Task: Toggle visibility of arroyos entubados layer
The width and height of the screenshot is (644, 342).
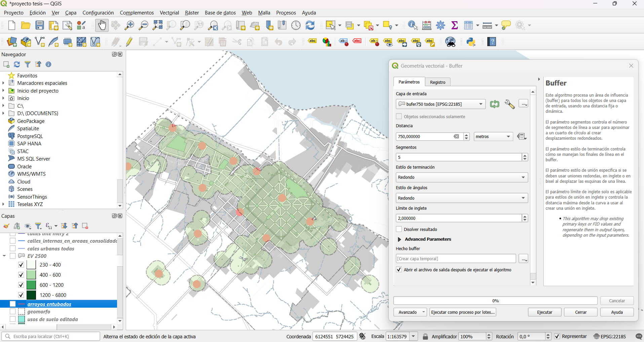Action: pyautogui.click(x=13, y=304)
